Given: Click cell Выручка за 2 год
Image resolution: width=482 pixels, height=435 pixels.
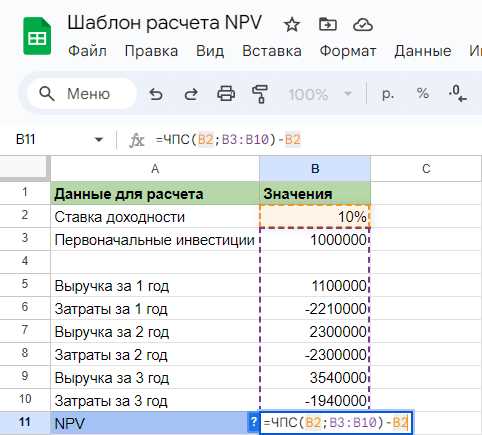Looking at the screenshot, I should tap(155, 331).
